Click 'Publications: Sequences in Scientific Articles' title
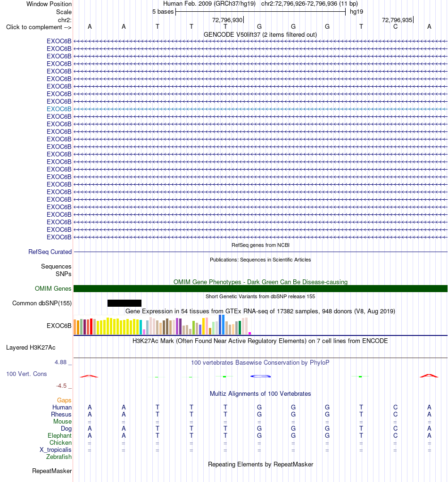This screenshot has height=482, width=448. [260, 260]
